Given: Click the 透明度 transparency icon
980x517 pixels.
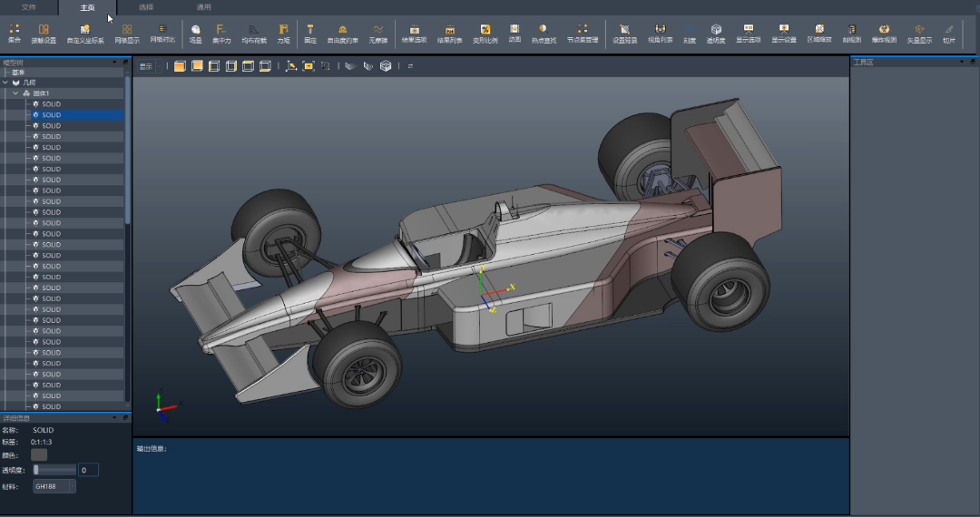Looking at the screenshot, I should (x=716, y=34).
